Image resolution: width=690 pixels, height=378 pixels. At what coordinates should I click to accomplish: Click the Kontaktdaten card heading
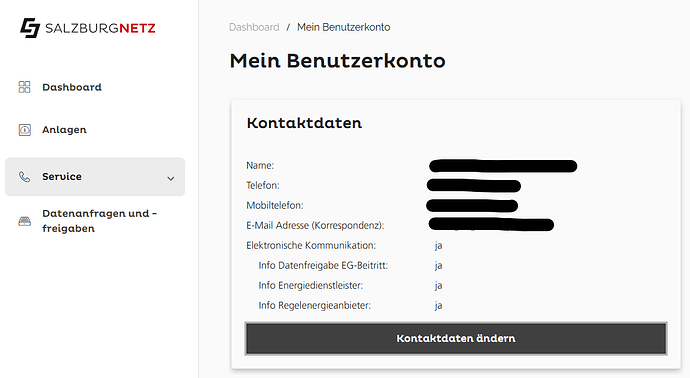(304, 123)
